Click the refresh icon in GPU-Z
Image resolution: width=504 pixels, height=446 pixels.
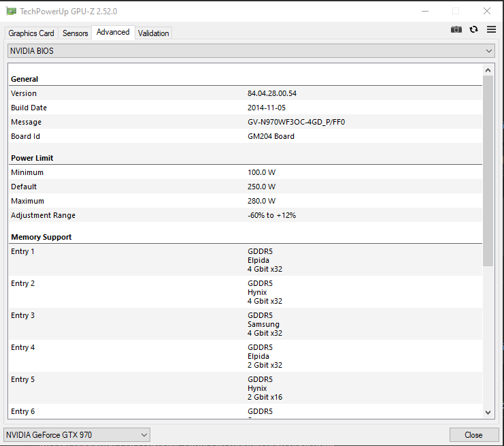[473, 29]
